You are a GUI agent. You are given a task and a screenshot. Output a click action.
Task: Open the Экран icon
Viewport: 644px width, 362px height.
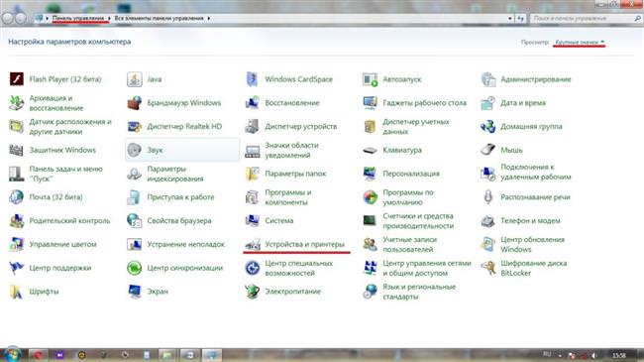coord(135,292)
